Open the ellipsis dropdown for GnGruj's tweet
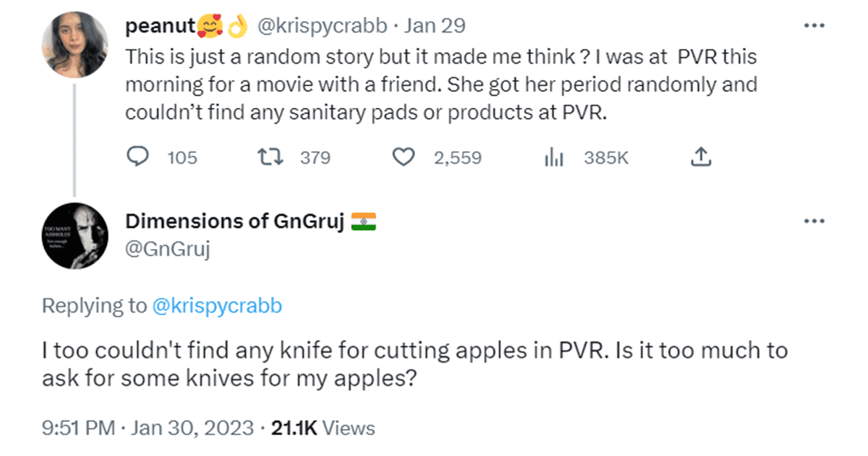This screenshot has height=456, width=868. (814, 220)
